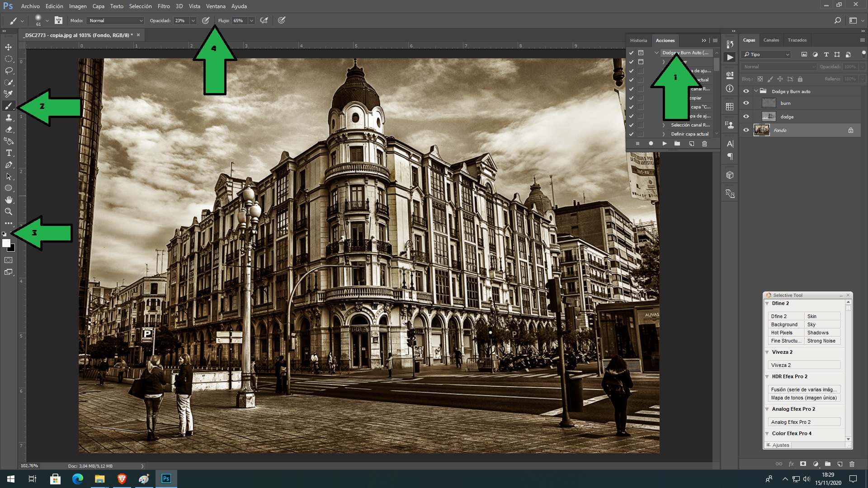Image resolution: width=868 pixels, height=488 pixels.
Task: Open the Edit Toolbar ellipsis button
Action: coord(9,223)
